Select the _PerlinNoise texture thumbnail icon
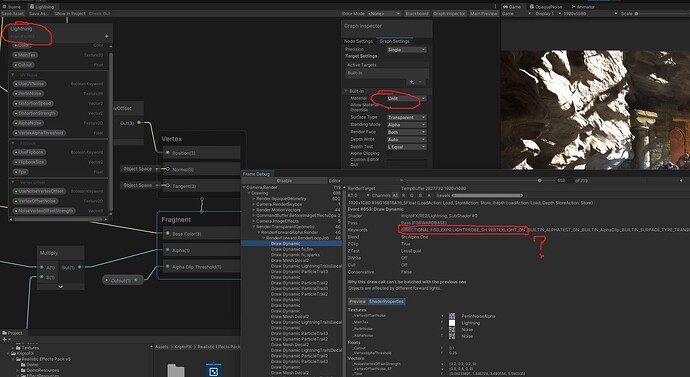This screenshot has height=377, width=690. point(452,329)
